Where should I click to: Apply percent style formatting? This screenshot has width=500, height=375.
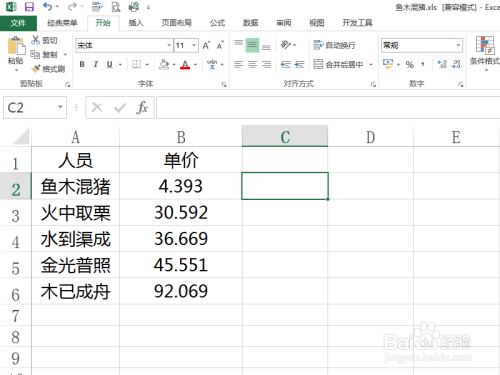(x=410, y=64)
